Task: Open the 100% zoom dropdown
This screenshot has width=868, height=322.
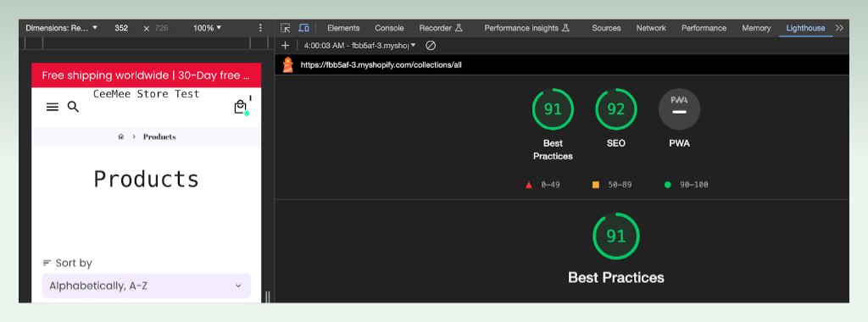Action: [x=207, y=28]
